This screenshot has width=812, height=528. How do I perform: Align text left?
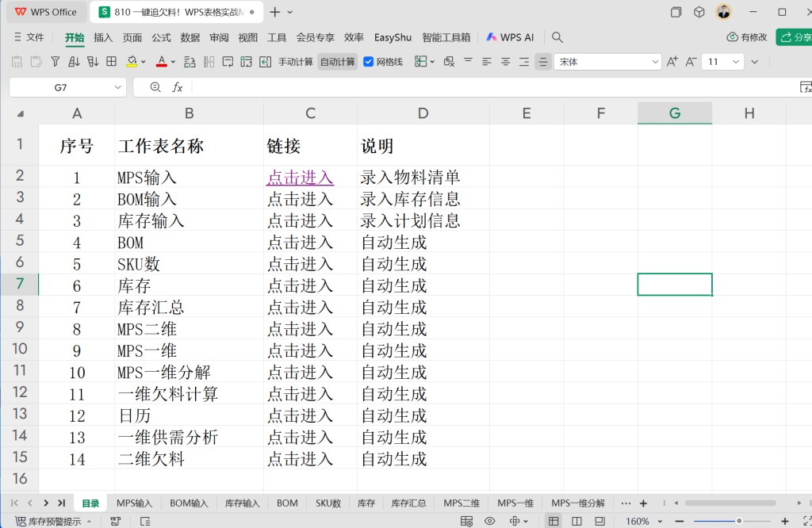487,62
